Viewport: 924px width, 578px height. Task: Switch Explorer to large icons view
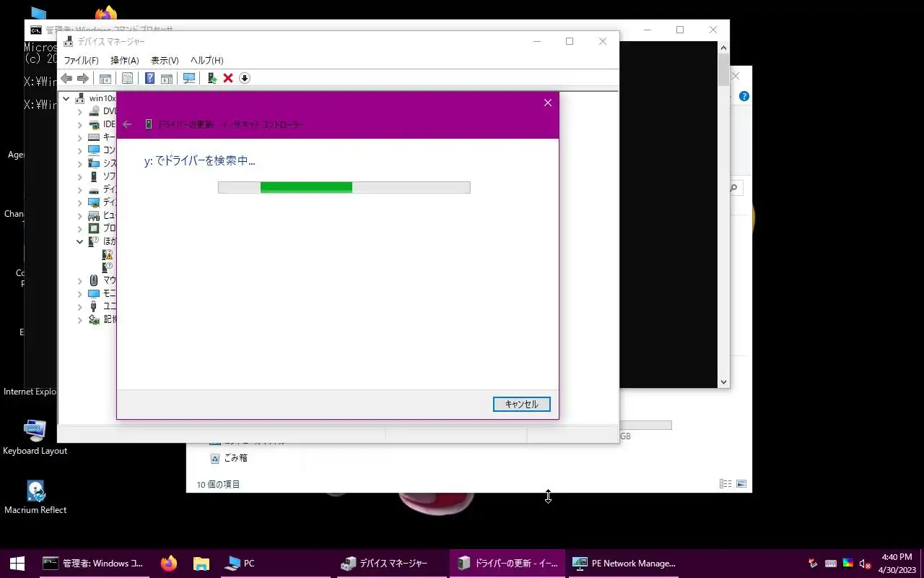[x=741, y=484]
